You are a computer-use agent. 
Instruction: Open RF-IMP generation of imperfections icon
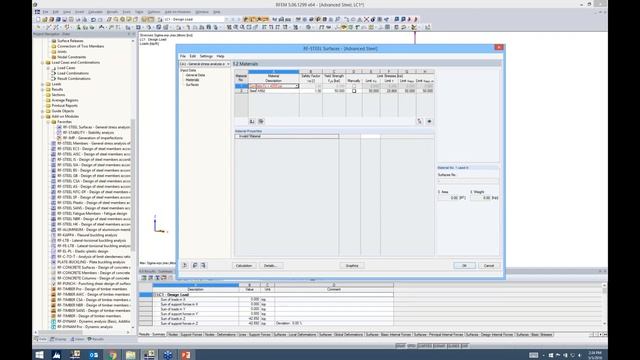(x=59, y=138)
